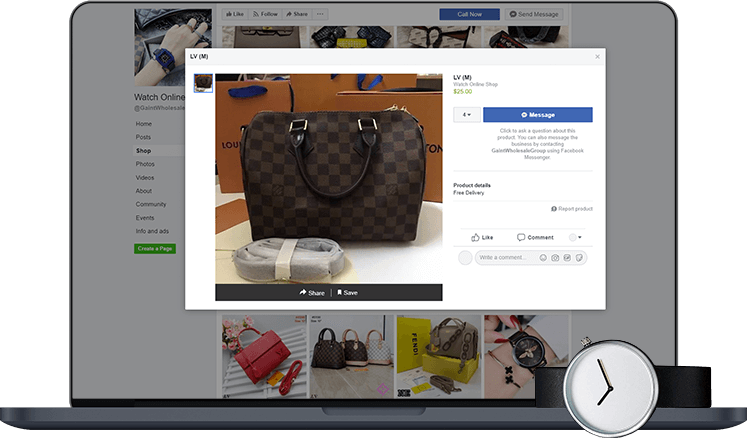747x439 pixels.
Task: Open the About menu item
Action: click(143, 191)
